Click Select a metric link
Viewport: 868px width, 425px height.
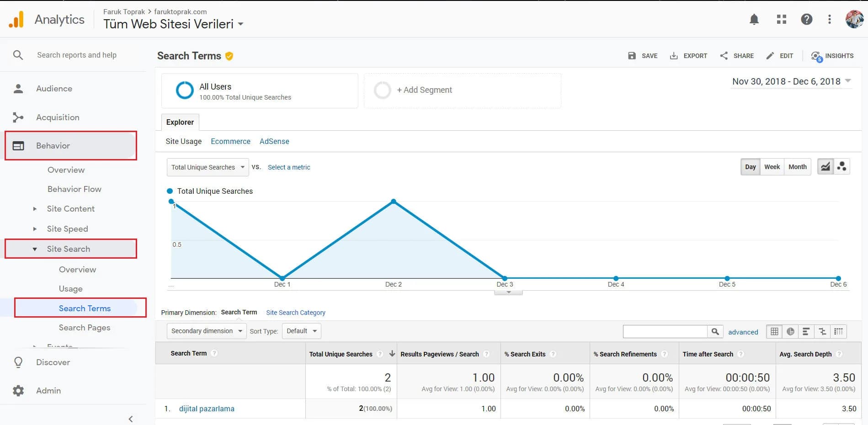coord(289,167)
